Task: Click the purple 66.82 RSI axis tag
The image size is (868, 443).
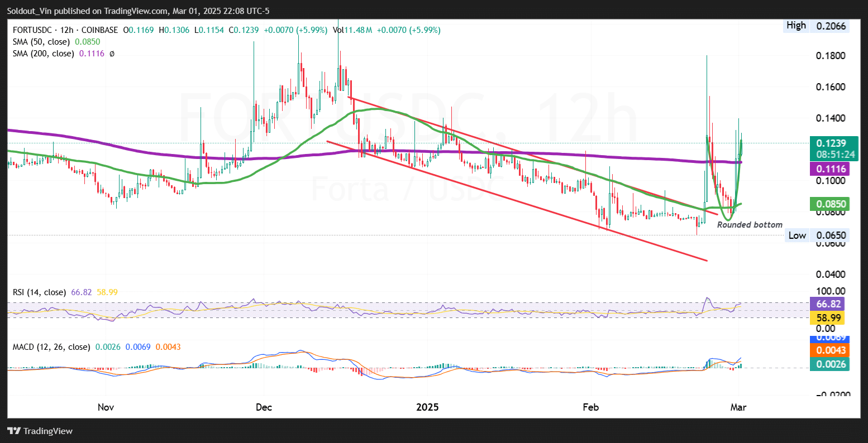Action: point(827,304)
